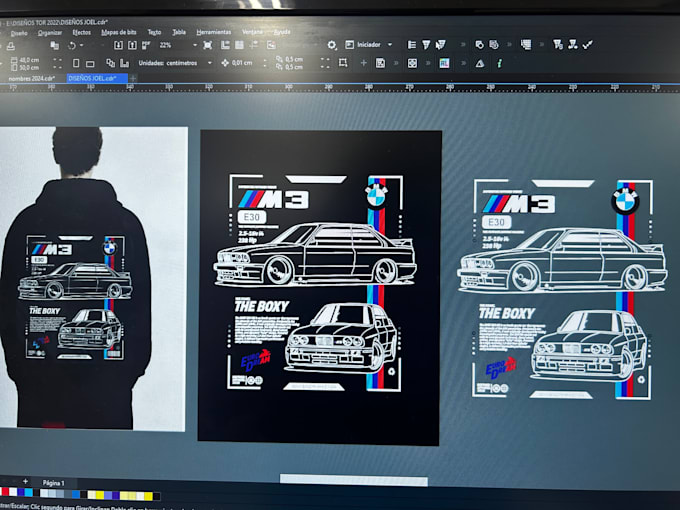This screenshot has width=680, height=510.
Task: Toggle the Show rulers icon
Action: click(225, 45)
